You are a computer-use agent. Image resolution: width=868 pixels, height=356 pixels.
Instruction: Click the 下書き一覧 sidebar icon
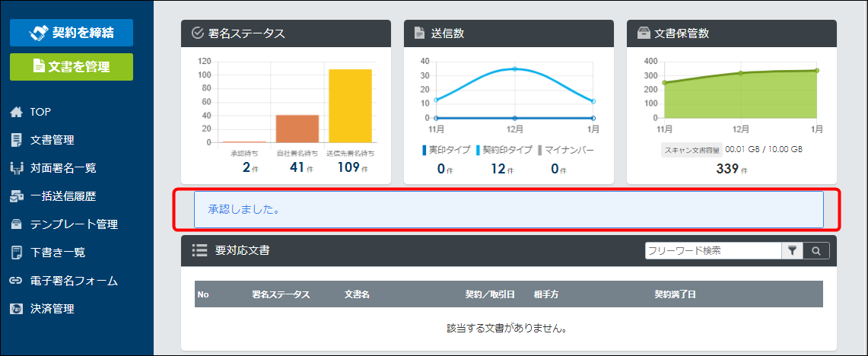coord(17,253)
